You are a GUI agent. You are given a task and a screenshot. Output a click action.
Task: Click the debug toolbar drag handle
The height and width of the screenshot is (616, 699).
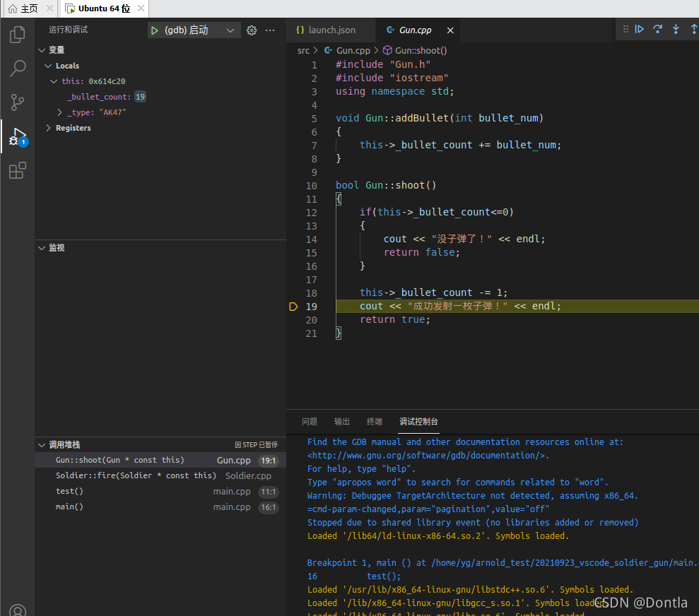(625, 29)
